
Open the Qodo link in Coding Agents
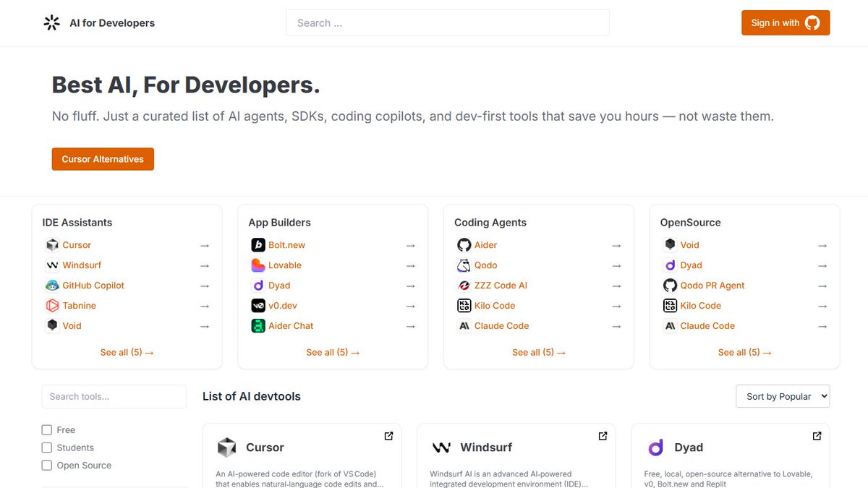pos(486,265)
